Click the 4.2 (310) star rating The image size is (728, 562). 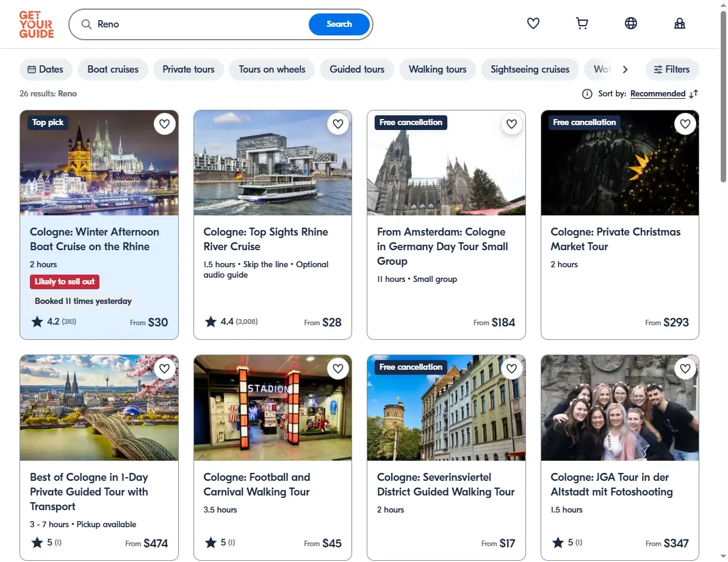(53, 322)
